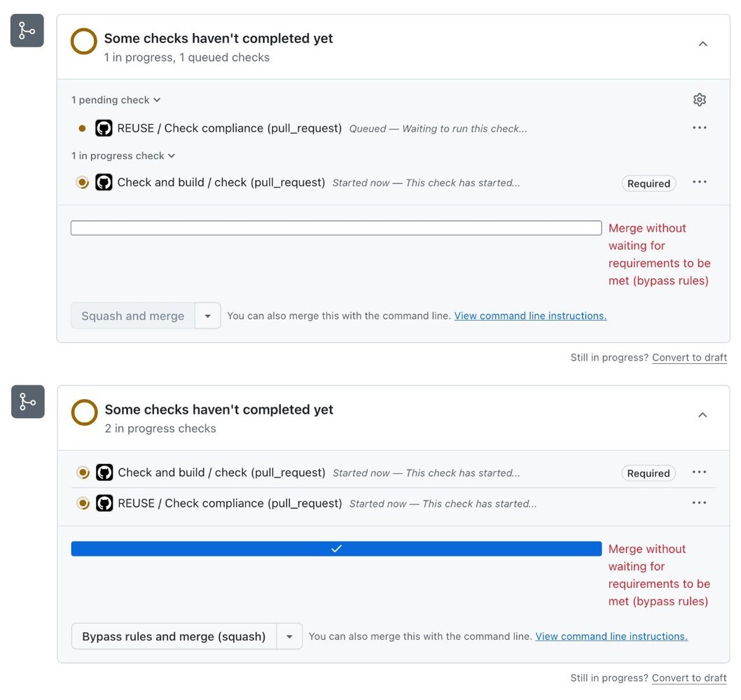Image resolution: width=741 pixels, height=700 pixels.
Task: Open options for bottom REUSE compliance check
Action: click(x=699, y=503)
